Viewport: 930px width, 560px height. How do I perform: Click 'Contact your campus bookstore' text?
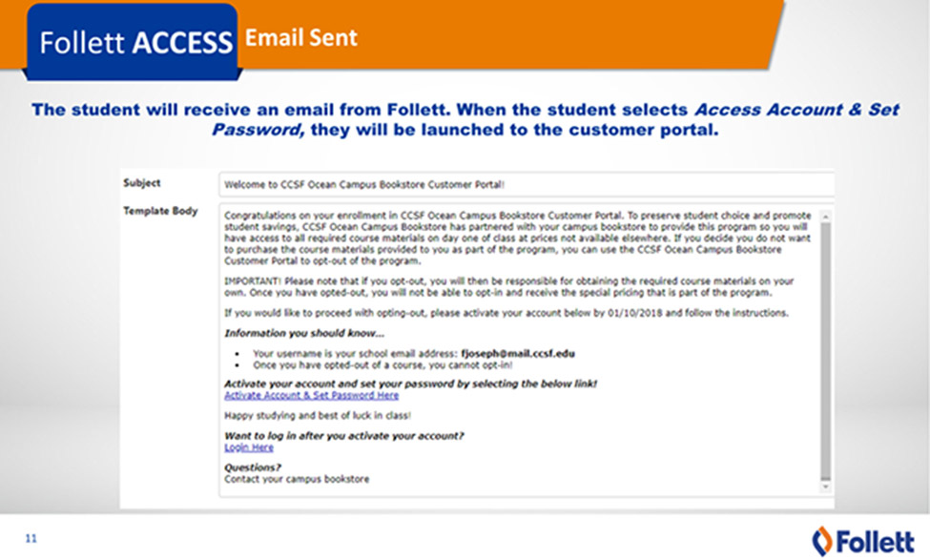pos(297,479)
